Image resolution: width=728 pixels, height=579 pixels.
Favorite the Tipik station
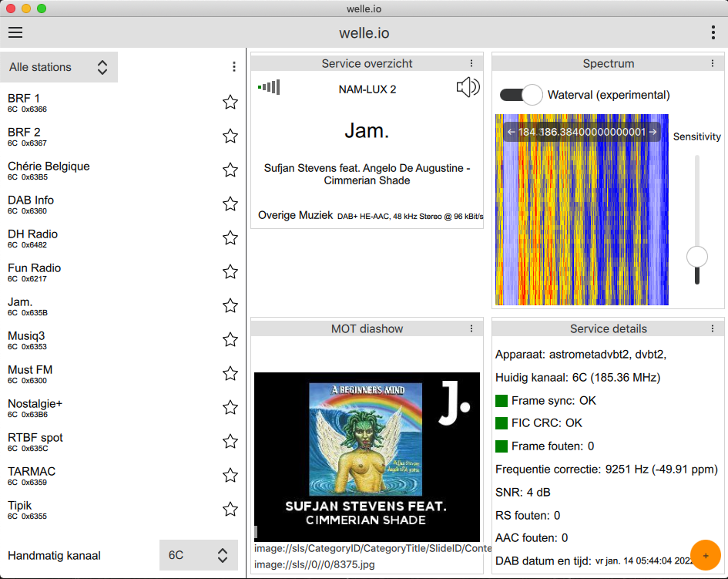click(230, 510)
